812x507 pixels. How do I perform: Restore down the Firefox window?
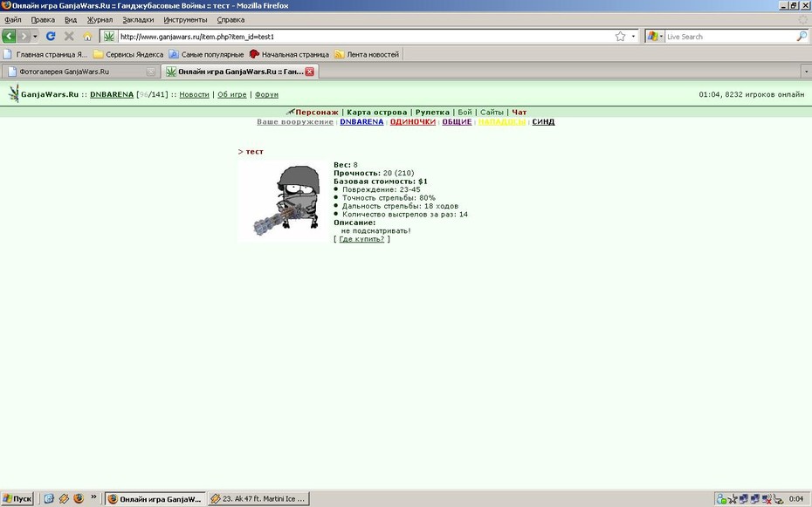tap(794, 5)
